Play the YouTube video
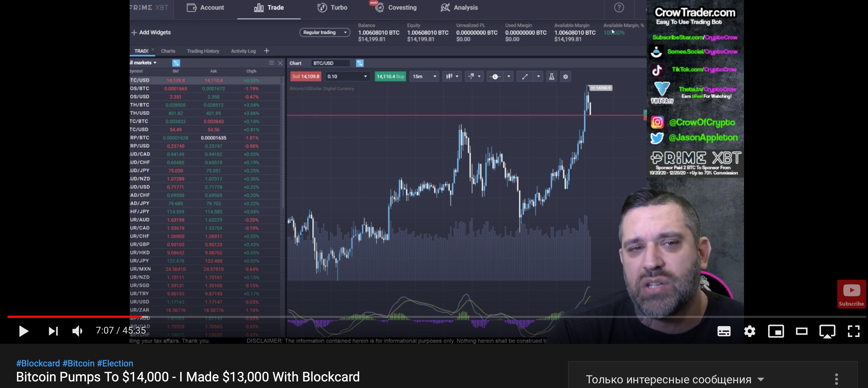The height and width of the screenshot is (388, 868). pyautogui.click(x=23, y=331)
